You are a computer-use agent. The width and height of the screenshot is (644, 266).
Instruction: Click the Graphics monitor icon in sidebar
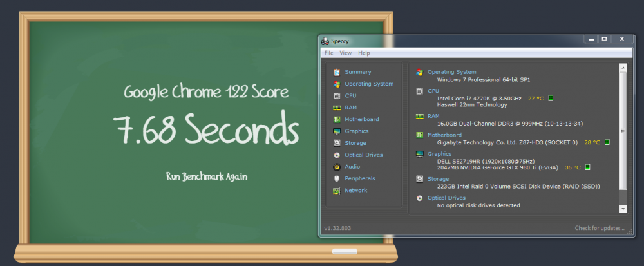click(x=337, y=131)
